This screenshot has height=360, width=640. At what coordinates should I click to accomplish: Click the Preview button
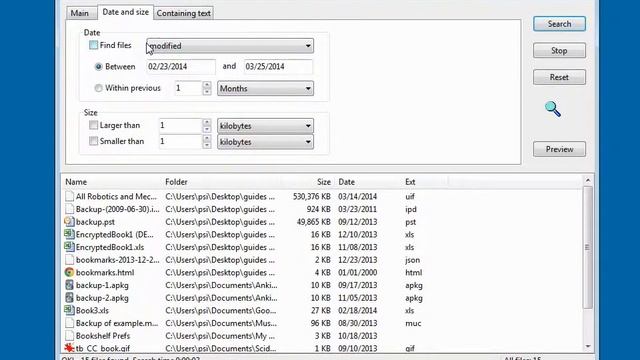(559, 149)
